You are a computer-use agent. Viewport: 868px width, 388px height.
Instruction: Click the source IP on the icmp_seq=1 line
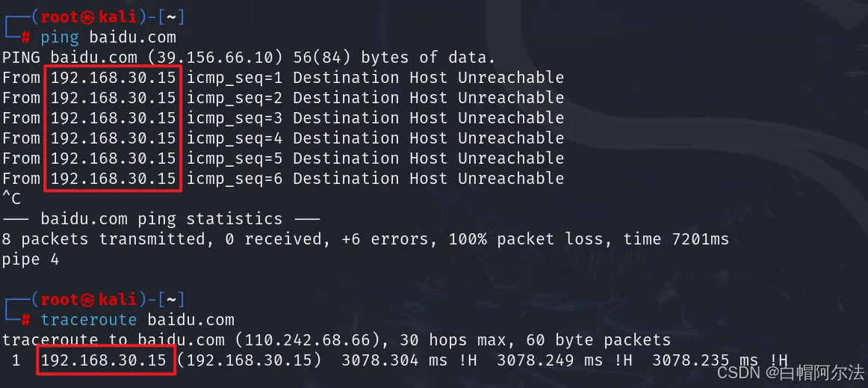pyautogui.click(x=114, y=77)
